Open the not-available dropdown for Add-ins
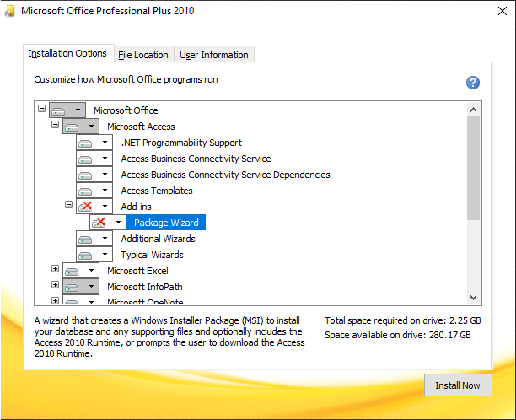This screenshot has width=516, height=420. 94,207
